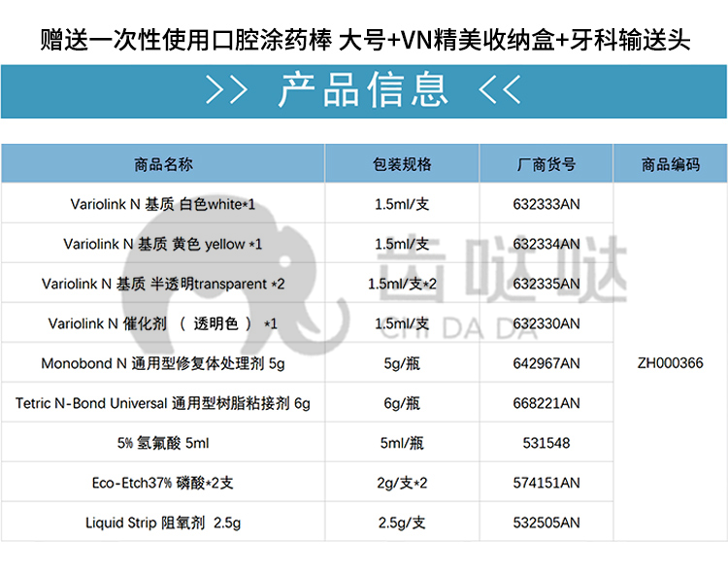Screen dimensions: 728x574
Task: Click the Variolink N 催化剂 (透明色) *1 cell
Action: (x=163, y=323)
